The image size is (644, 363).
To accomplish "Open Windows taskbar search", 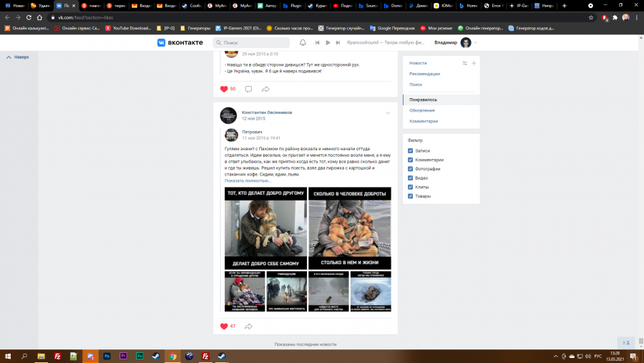I will [24, 356].
